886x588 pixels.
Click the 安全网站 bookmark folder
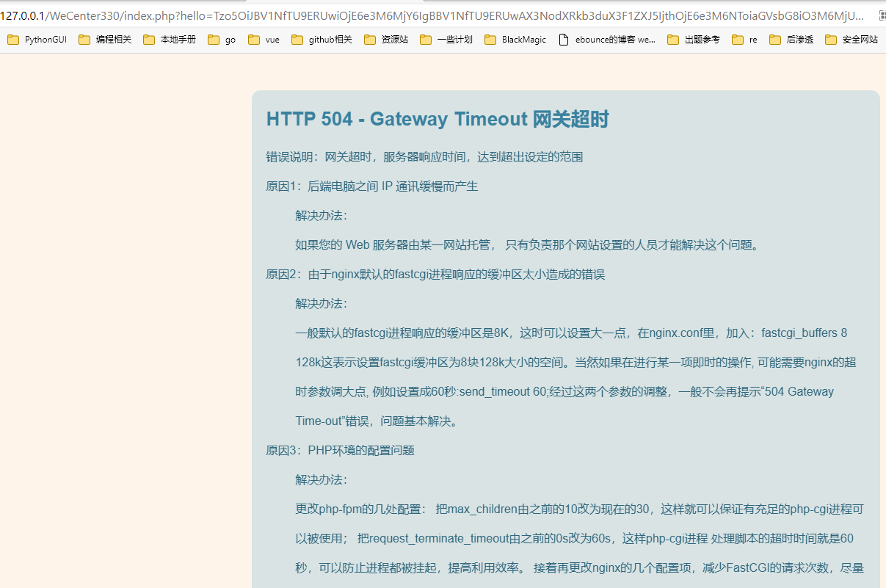point(851,40)
